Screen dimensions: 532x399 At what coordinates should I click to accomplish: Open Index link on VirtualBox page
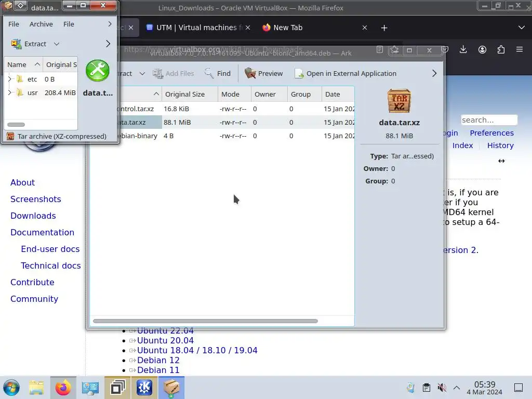462,145
